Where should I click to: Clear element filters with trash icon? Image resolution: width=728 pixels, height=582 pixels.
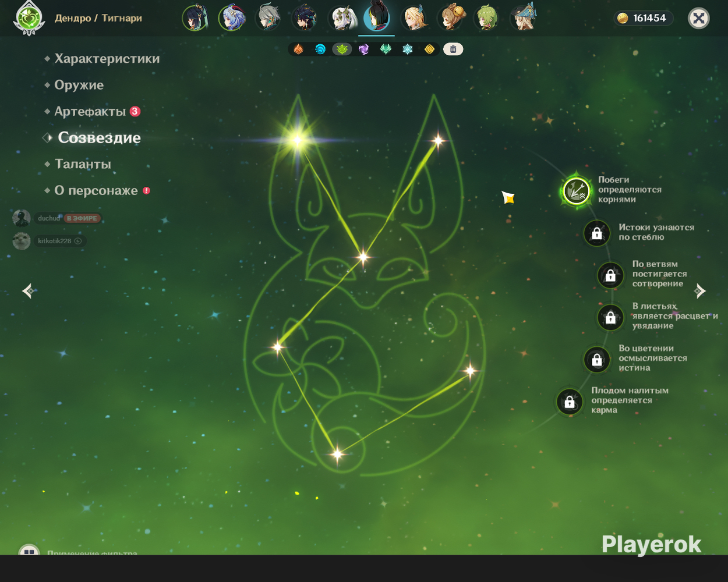453,49
